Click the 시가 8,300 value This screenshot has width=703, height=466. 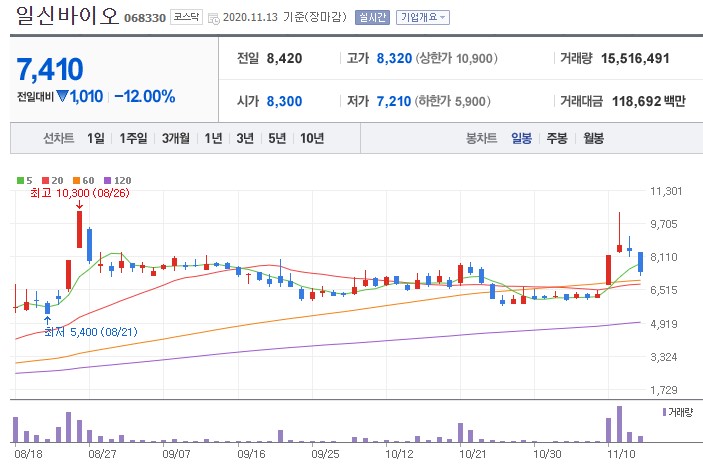click(x=284, y=101)
